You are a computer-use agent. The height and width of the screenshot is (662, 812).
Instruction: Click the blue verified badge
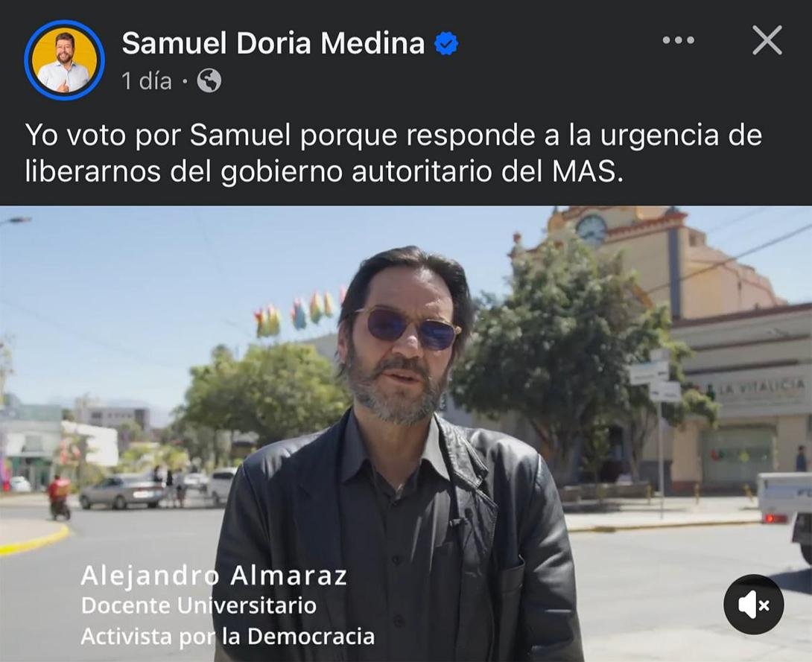pyautogui.click(x=446, y=43)
